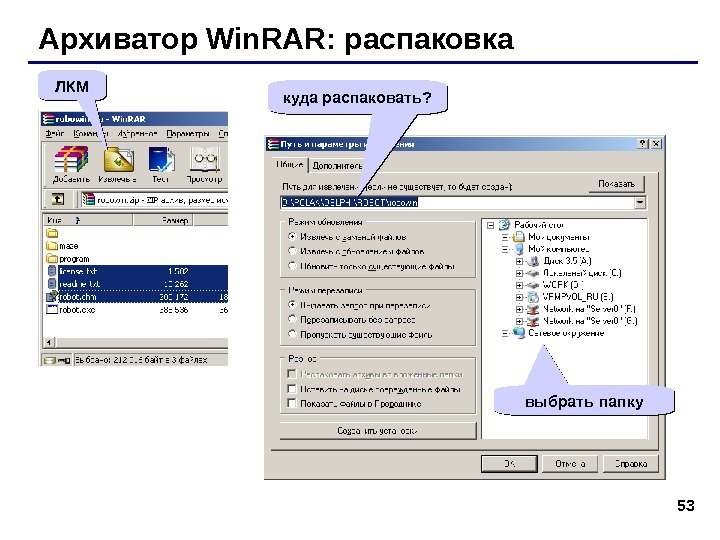Click the Извлечь в (Extract to) toolbar icon

[x=118, y=159]
